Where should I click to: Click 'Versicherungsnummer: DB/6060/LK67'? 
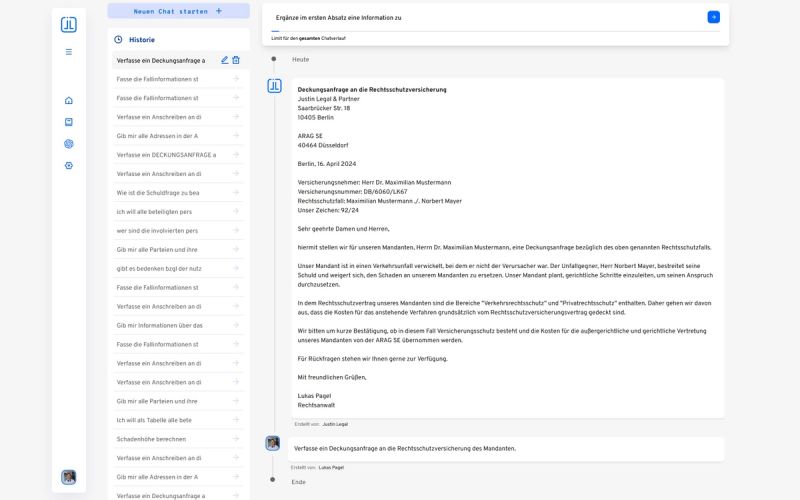click(352, 192)
